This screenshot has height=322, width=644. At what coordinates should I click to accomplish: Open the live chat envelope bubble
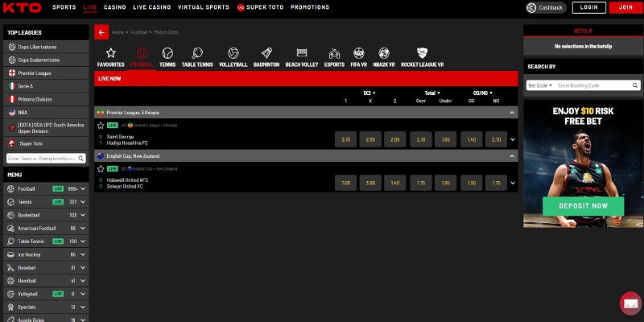[630, 303]
